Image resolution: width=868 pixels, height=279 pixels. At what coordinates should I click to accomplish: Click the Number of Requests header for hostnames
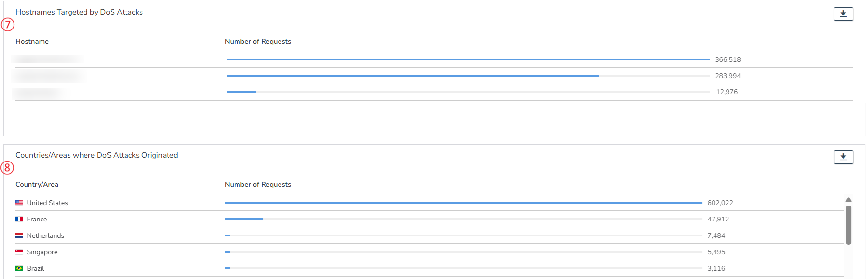tap(258, 42)
